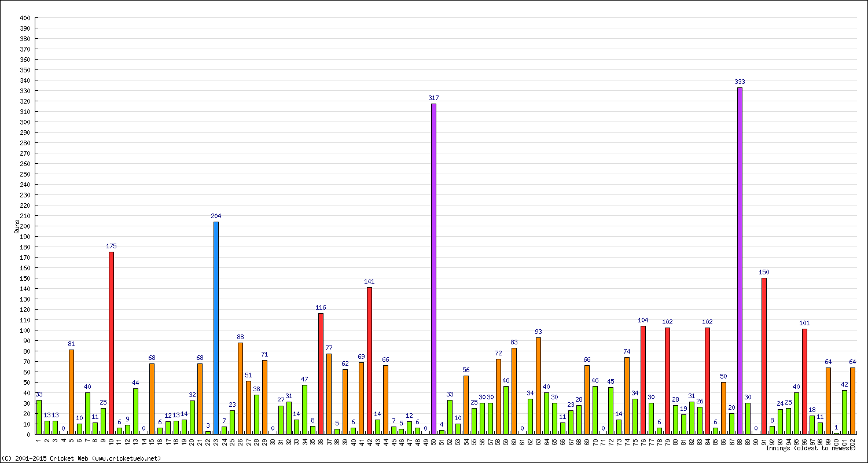Click the '350' y-axis tick label
The image size is (868, 463).
tap(24, 70)
